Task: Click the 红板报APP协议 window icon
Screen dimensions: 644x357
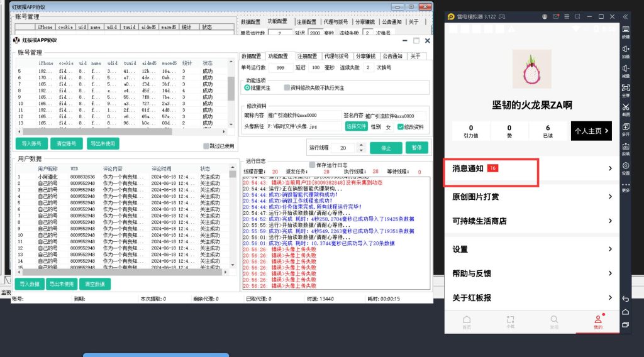Action: pos(16,40)
